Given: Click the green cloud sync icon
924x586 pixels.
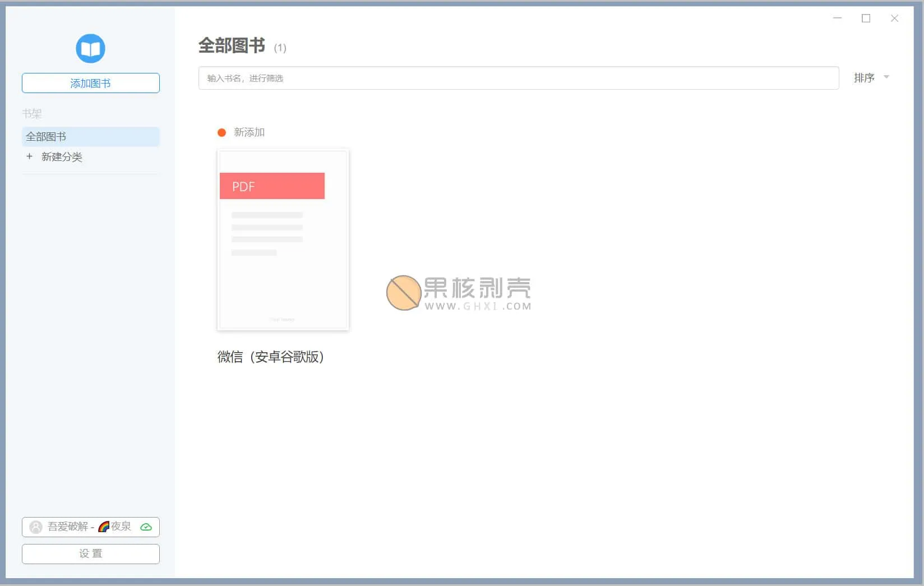Looking at the screenshot, I should [146, 527].
